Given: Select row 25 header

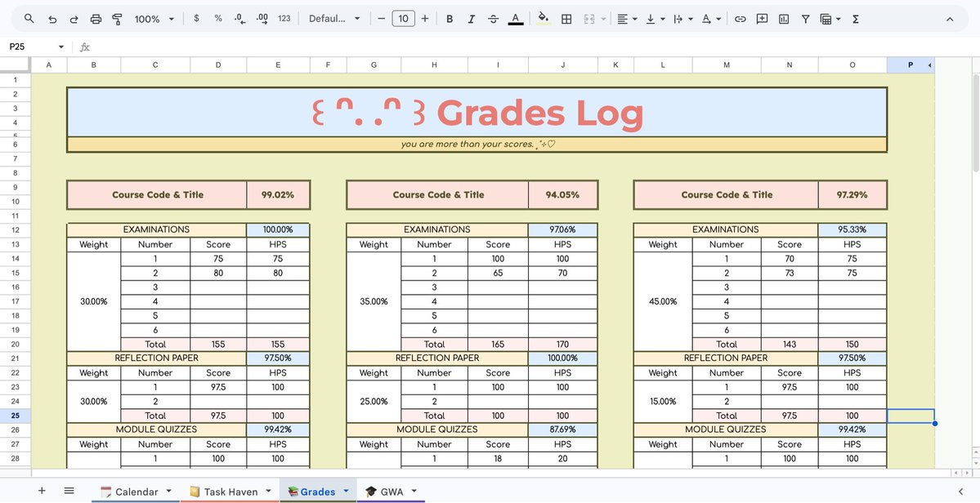Looking at the screenshot, I should click(16, 416).
